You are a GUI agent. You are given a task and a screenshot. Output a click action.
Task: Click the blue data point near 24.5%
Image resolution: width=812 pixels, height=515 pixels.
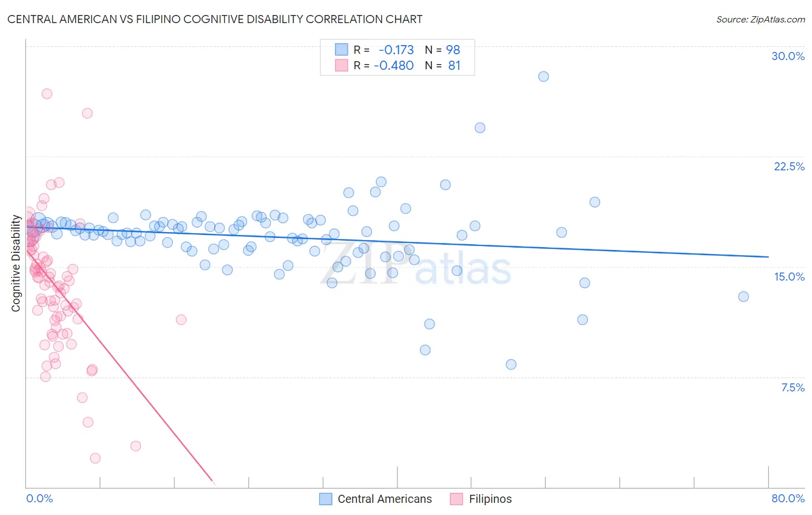pos(480,128)
